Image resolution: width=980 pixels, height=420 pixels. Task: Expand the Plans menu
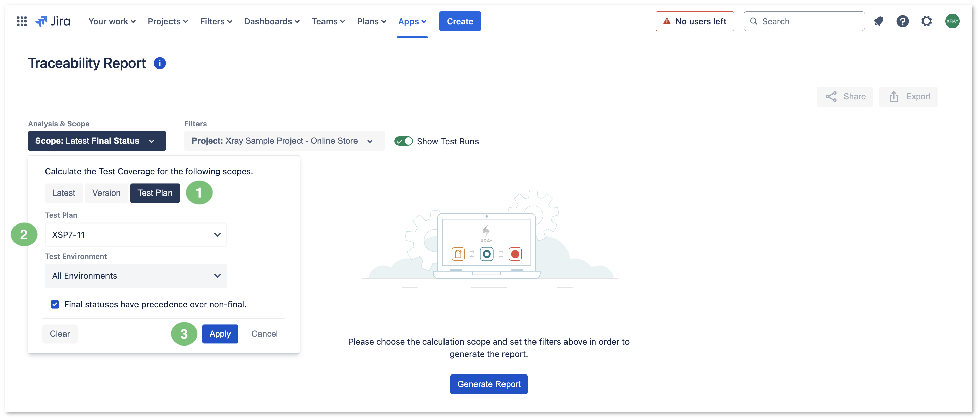[371, 21]
